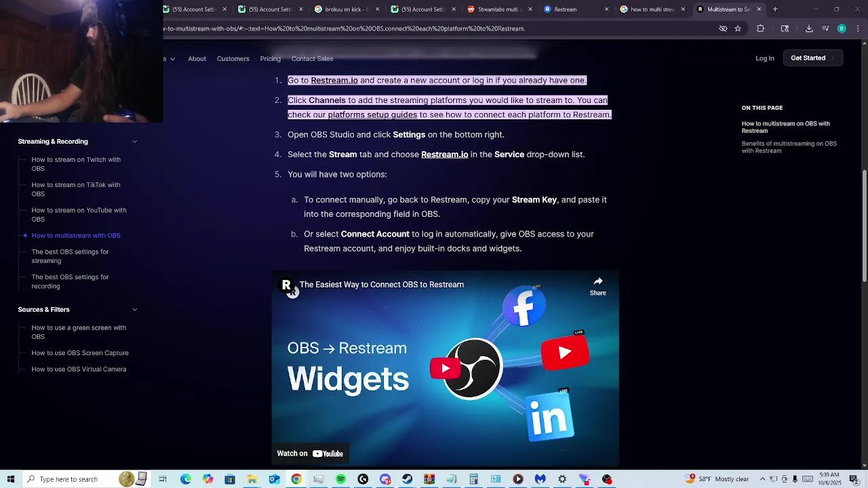Open Microsoft Store taskbar icon
Viewport: 868px width, 488px height.
[230, 479]
